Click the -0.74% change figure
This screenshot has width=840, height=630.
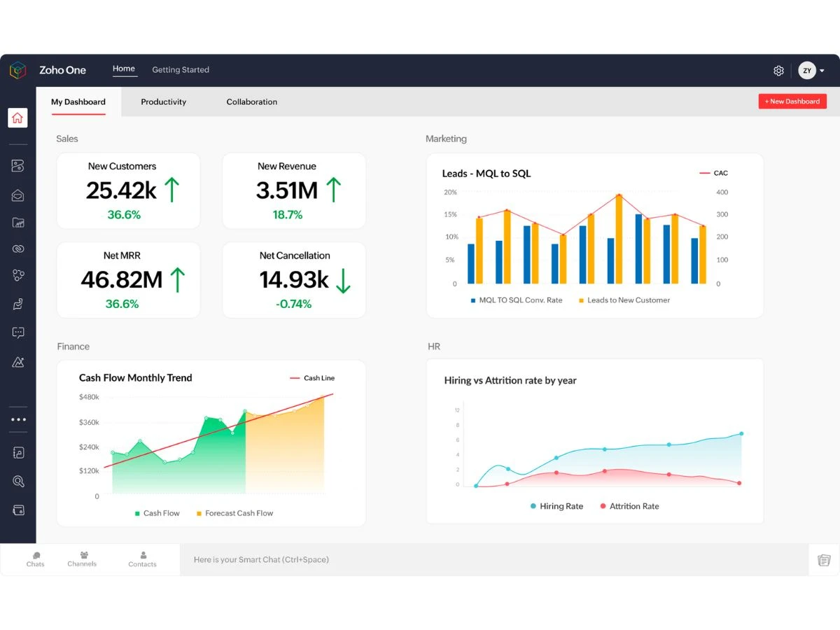point(294,304)
